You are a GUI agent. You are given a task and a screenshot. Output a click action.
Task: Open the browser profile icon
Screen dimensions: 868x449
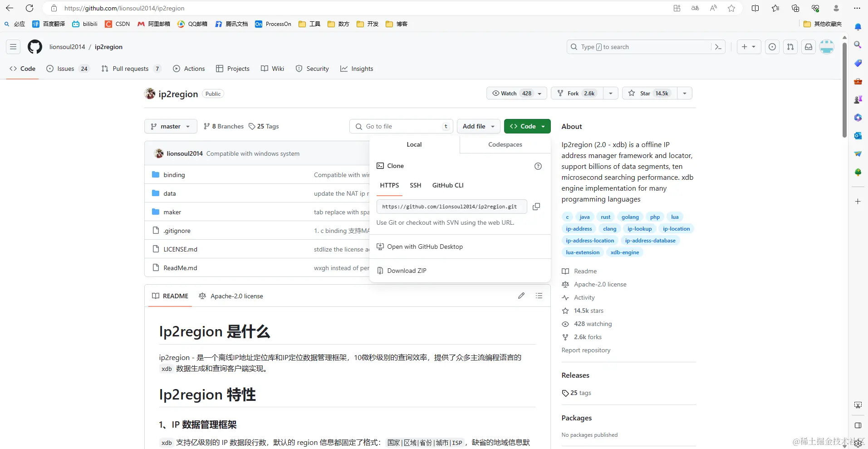(836, 8)
